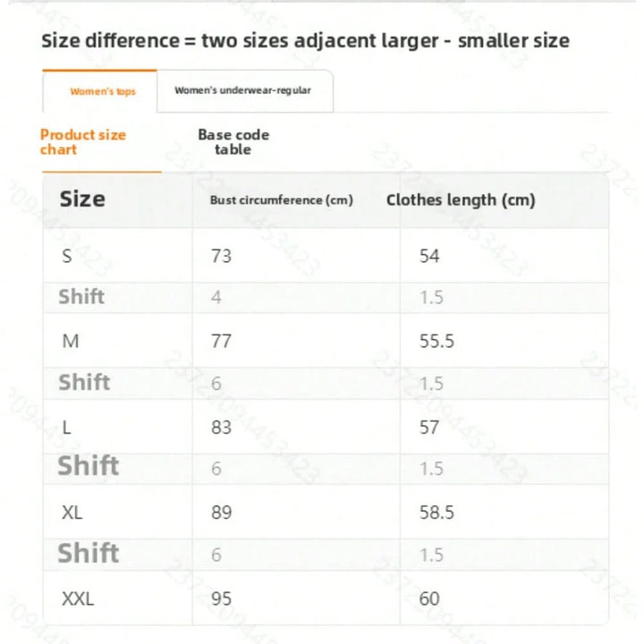Click the M clothes length 55.5

click(436, 341)
